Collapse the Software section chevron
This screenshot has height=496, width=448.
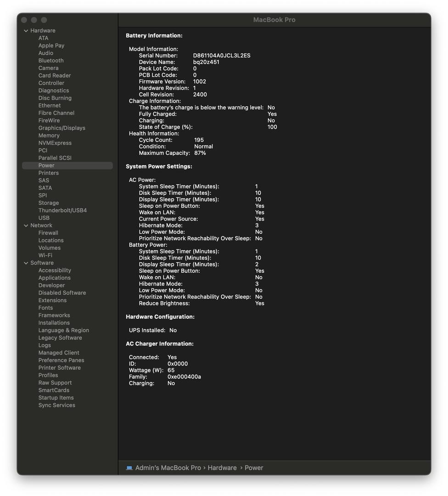tap(26, 263)
